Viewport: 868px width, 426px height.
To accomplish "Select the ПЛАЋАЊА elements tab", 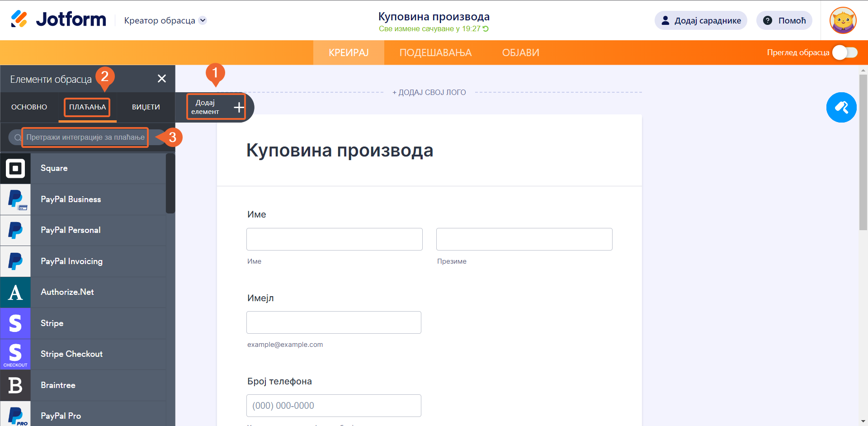I will (x=88, y=107).
